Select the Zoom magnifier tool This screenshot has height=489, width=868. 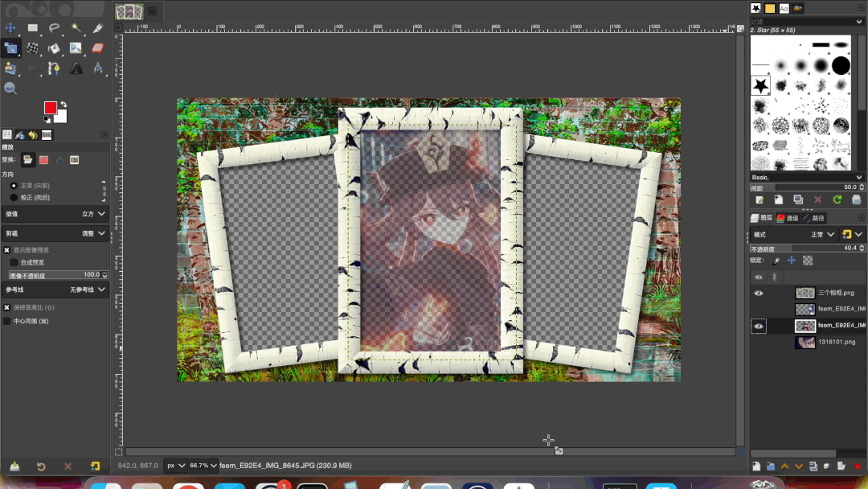coord(10,88)
